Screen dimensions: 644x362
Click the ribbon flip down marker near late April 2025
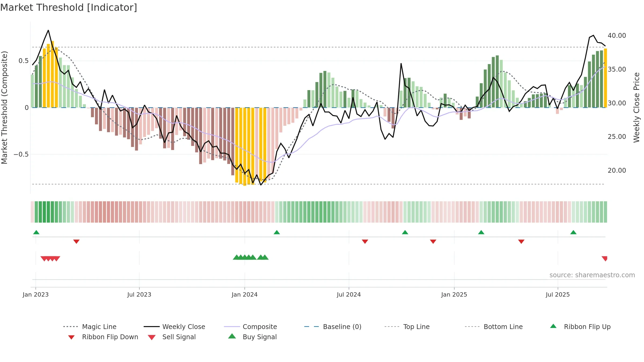pyautogui.click(x=521, y=242)
